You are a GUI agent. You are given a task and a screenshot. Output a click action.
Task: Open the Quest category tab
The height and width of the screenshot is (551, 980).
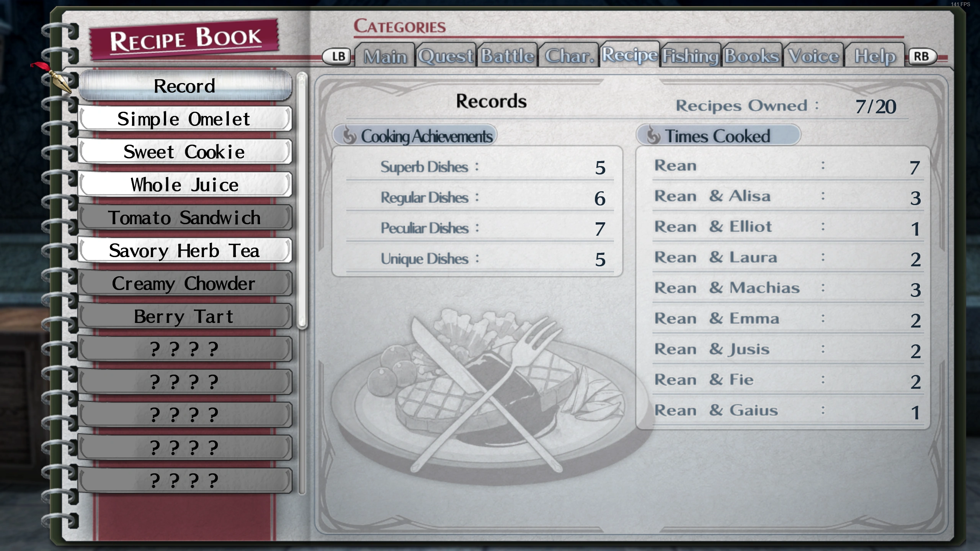click(x=446, y=56)
